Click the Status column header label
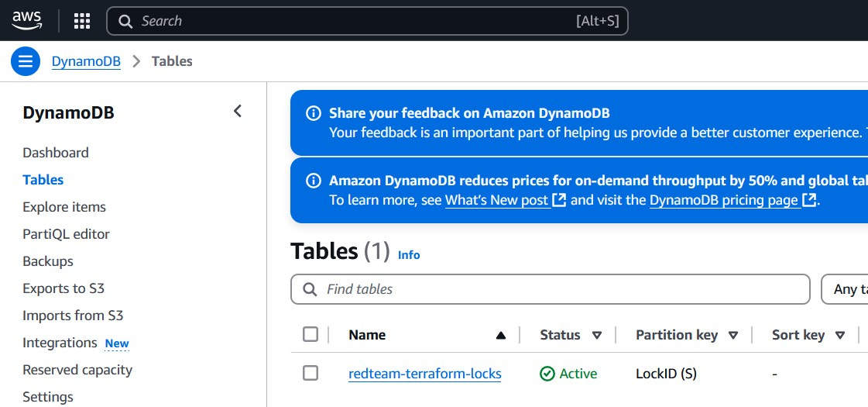 coord(561,335)
